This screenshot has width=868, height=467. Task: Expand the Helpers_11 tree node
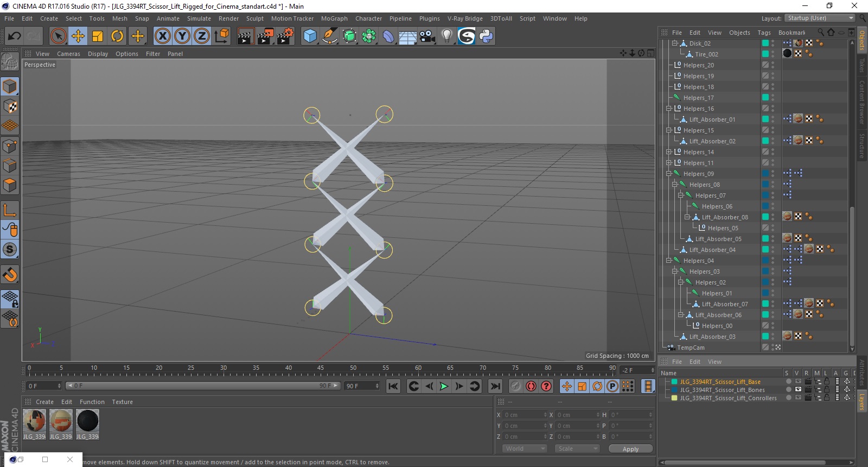point(669,163)
